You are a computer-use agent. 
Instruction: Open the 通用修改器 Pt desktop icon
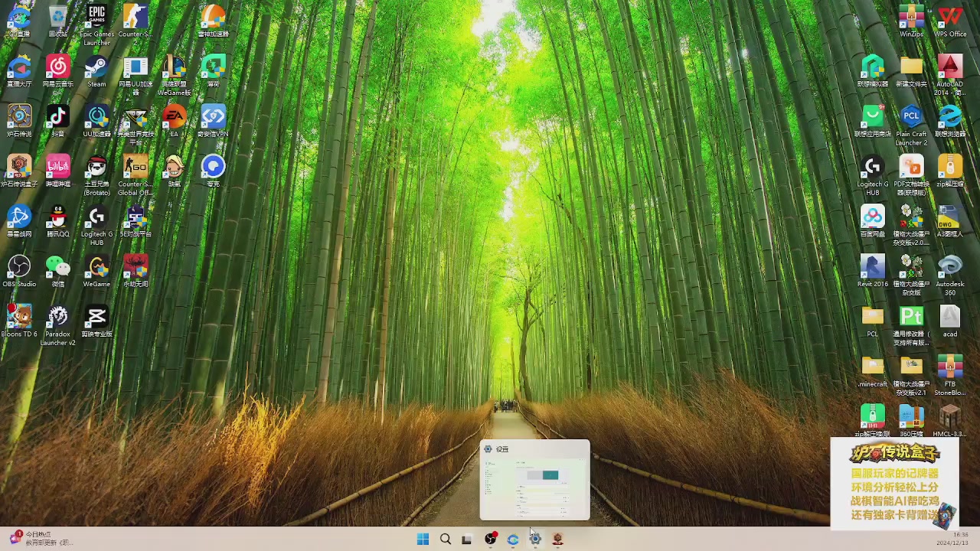pos(911,325)
